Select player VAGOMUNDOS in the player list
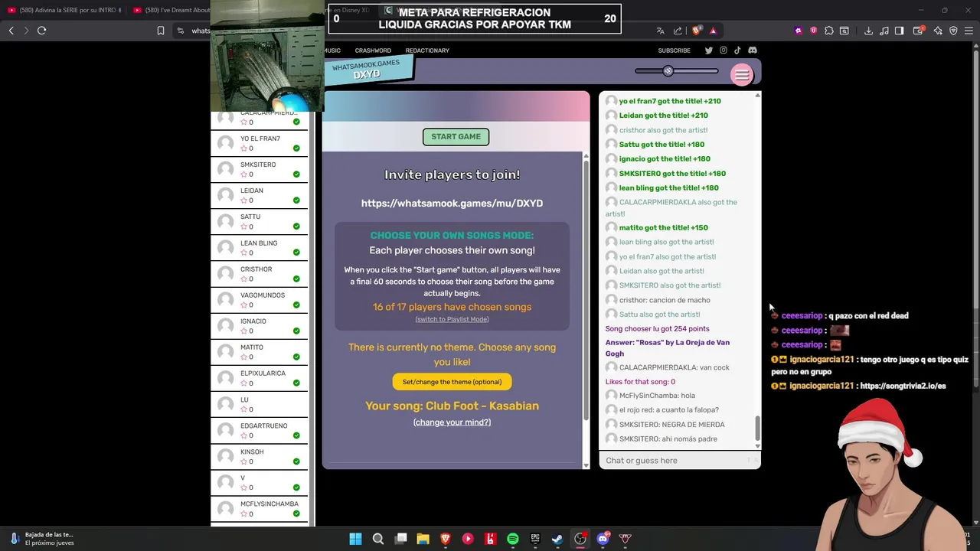 click(260, 300)
